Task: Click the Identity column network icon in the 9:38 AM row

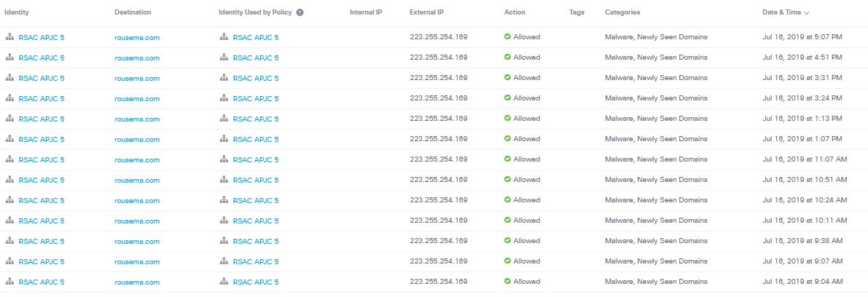Action: point(9,240)
